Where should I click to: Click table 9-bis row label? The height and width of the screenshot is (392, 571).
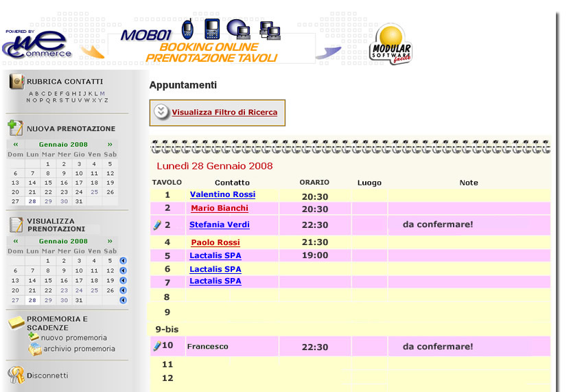167,330
